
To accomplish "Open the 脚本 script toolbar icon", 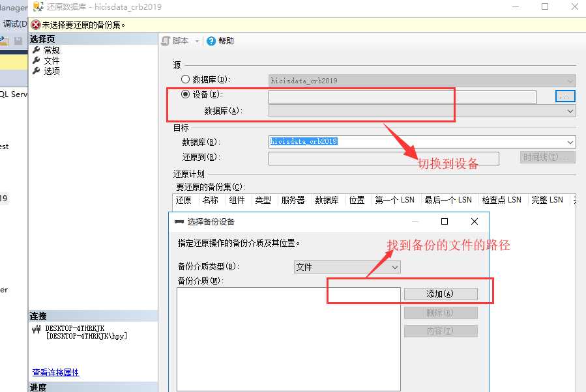I will pyautogui.click(x=166, y=40).
